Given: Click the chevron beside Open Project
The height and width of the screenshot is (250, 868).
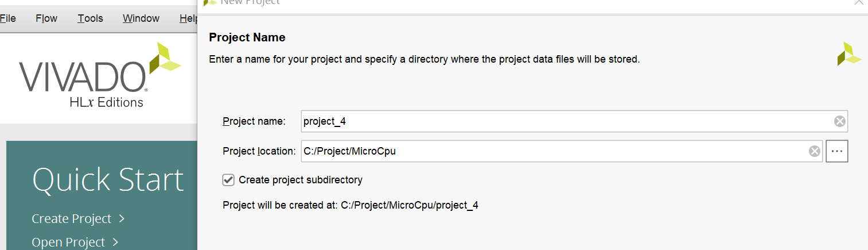Looking at the screenshot, I should click(x=115, y=242).
